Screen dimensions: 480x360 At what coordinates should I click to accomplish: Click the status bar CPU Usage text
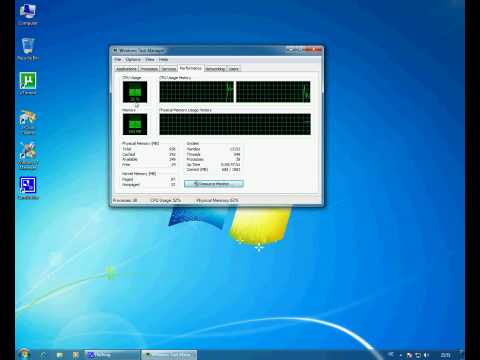click(x=166, y=200)
